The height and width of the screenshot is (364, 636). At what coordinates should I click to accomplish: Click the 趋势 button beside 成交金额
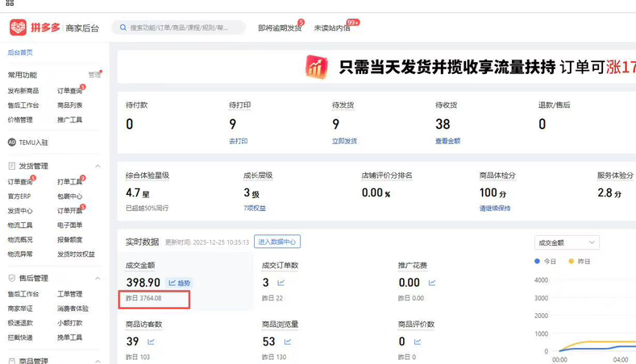point(181,283)
